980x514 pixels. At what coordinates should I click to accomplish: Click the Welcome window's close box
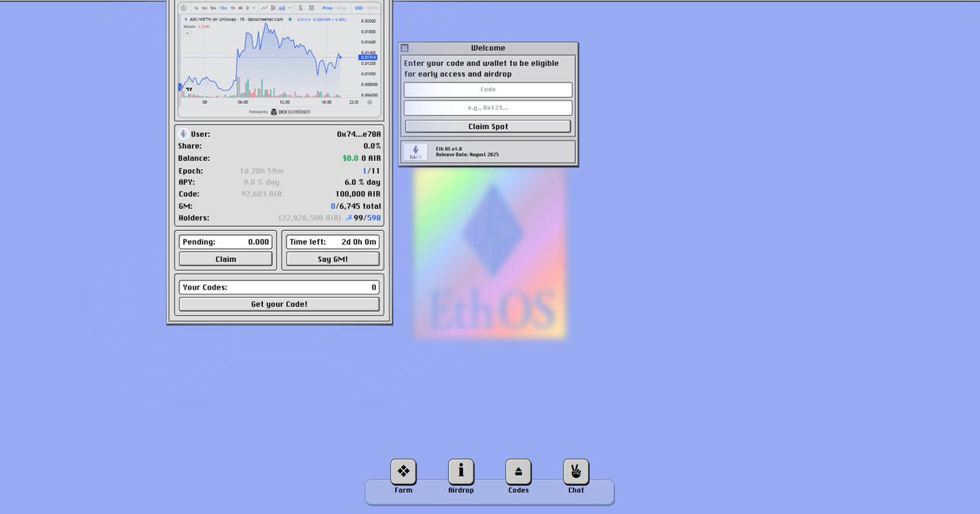(x=404, y=48)
